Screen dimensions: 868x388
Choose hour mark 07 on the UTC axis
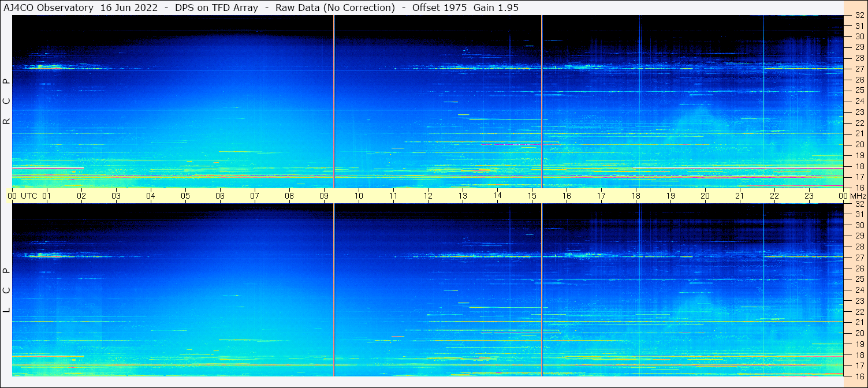coord(255,196)
